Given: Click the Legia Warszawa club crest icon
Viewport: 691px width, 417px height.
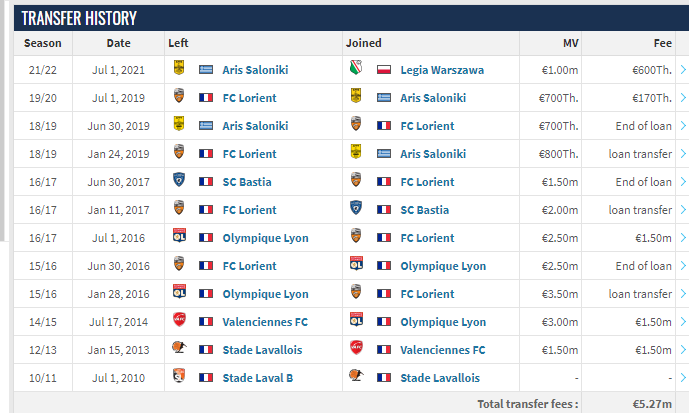Looking at the screenshot, I should pos(356,68).
